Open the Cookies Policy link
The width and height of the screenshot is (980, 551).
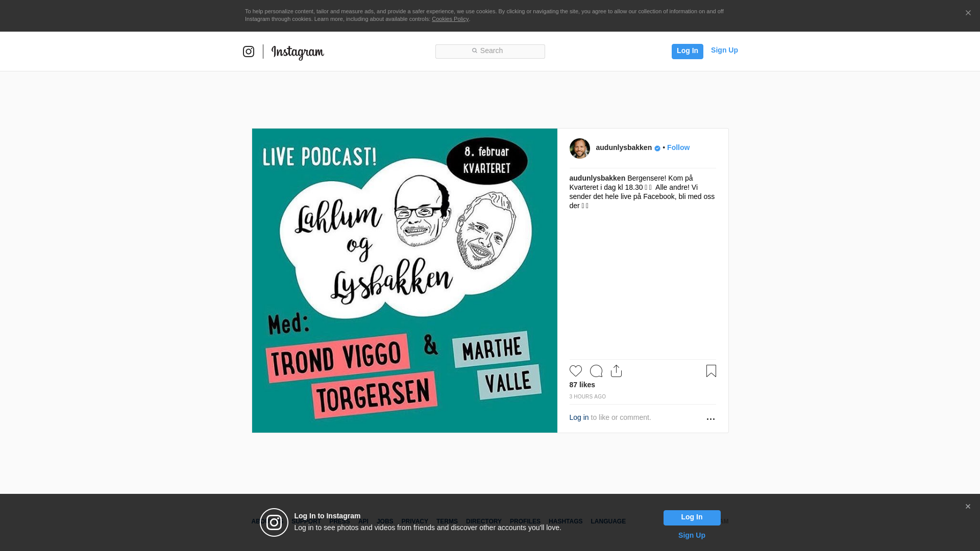450,19
